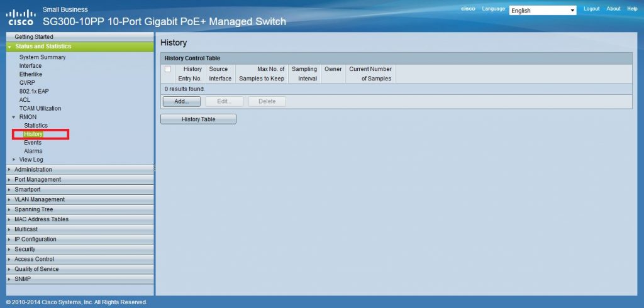Viewport: 644px width, 308px height.
Task: Open RMON Statistics page
Action: click(x=36, y=125)
